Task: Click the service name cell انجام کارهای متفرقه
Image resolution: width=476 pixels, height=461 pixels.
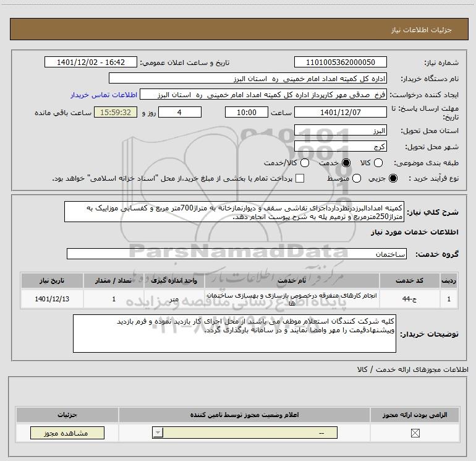Action: coord(292,299)
